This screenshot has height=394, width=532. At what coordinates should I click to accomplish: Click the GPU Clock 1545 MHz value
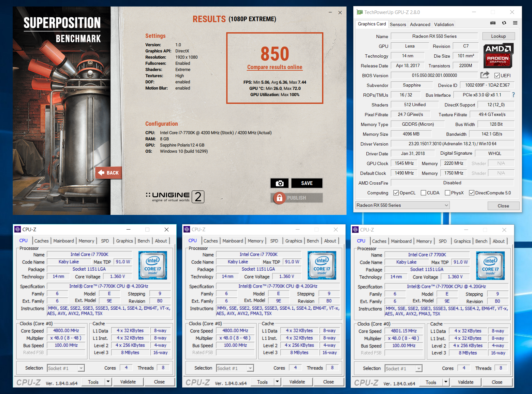404,163
